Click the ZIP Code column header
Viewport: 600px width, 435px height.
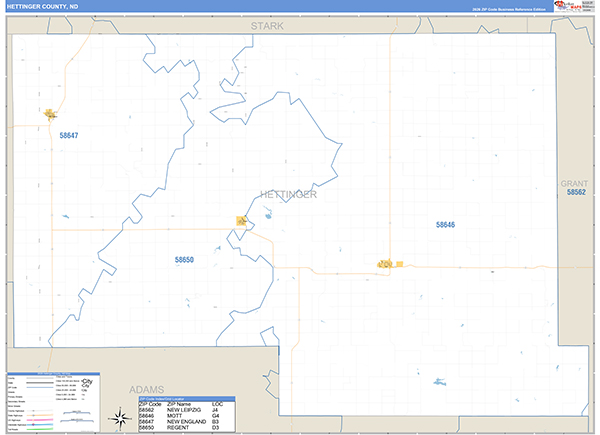click(150, 404)
